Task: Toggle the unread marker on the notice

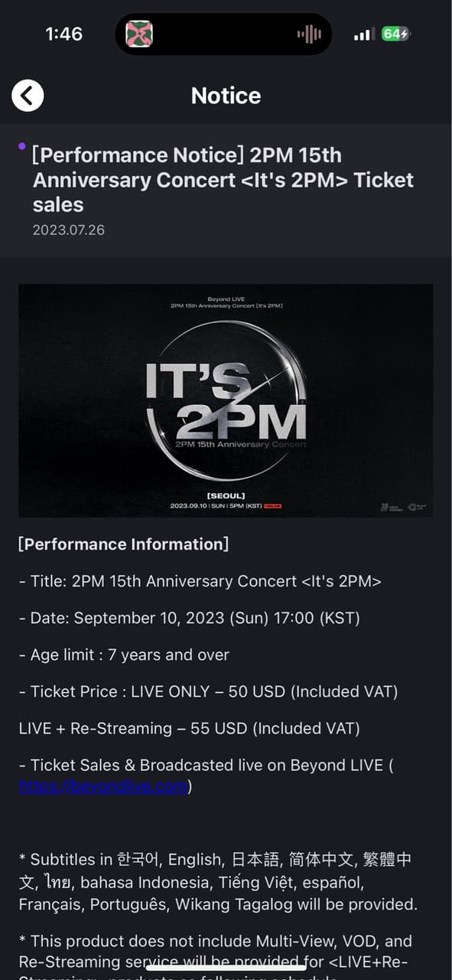Action: coord(21,146)
